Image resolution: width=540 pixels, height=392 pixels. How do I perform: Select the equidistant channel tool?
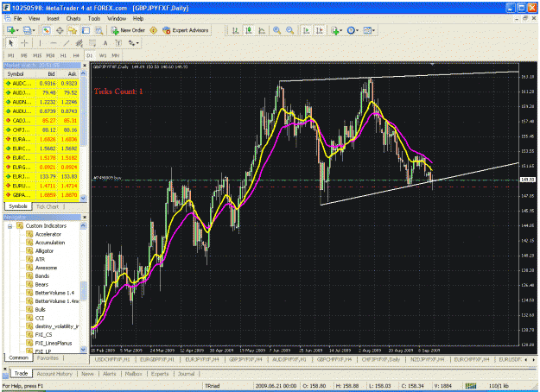[x=79, y=43]
